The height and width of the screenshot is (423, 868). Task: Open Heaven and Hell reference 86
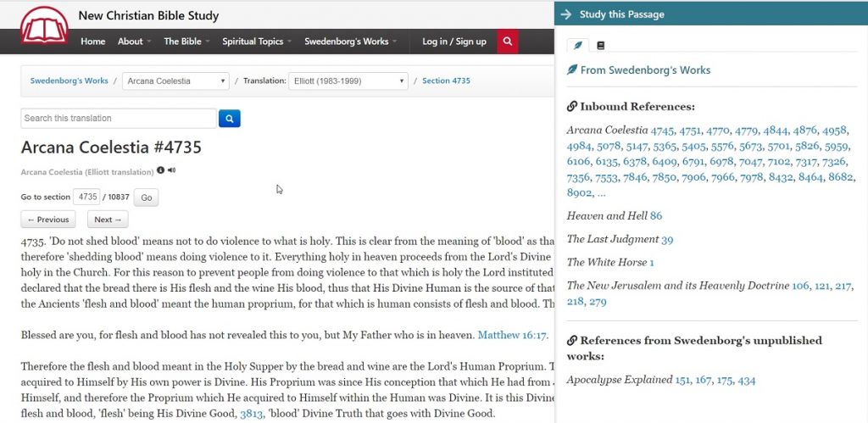(x=656, y=216)
